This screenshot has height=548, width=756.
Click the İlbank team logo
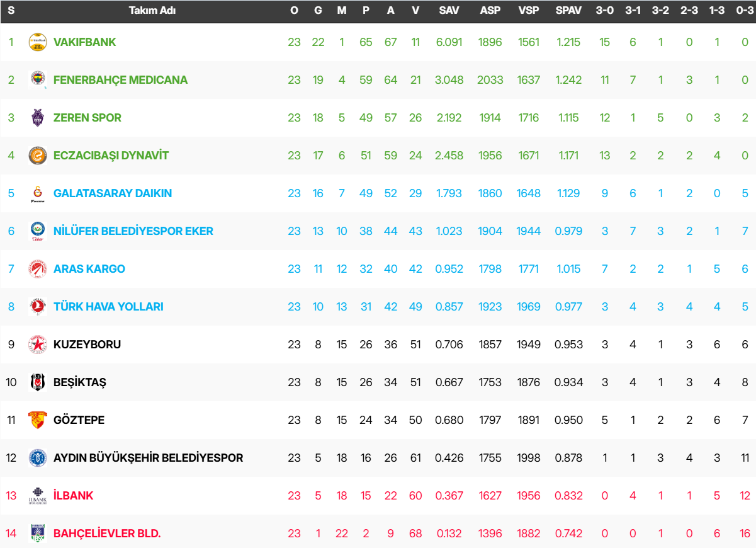(38, 496)
